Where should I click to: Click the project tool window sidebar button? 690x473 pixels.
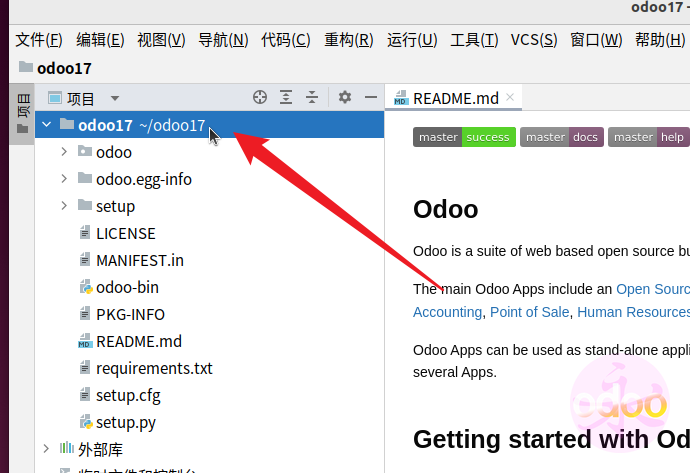22,114
